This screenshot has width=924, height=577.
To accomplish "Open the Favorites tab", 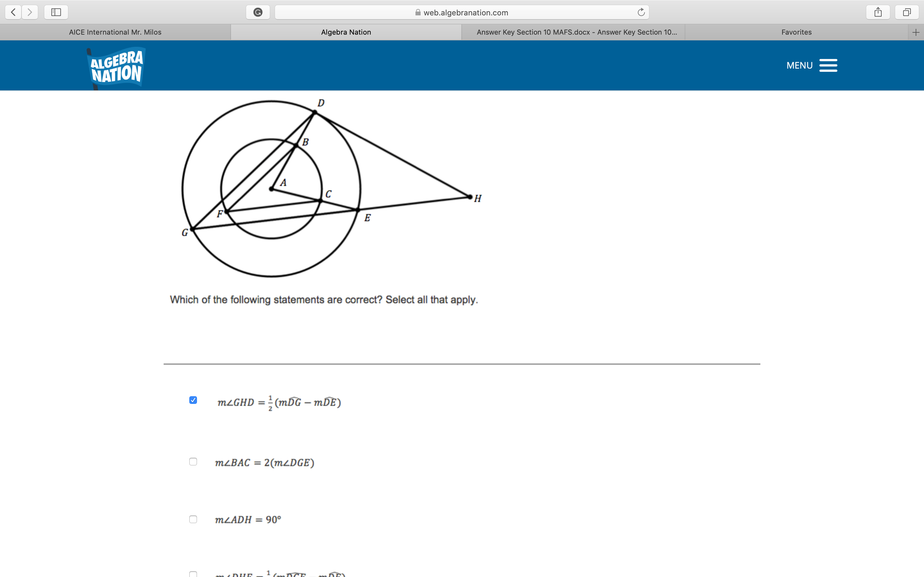I will coord(796,32).
